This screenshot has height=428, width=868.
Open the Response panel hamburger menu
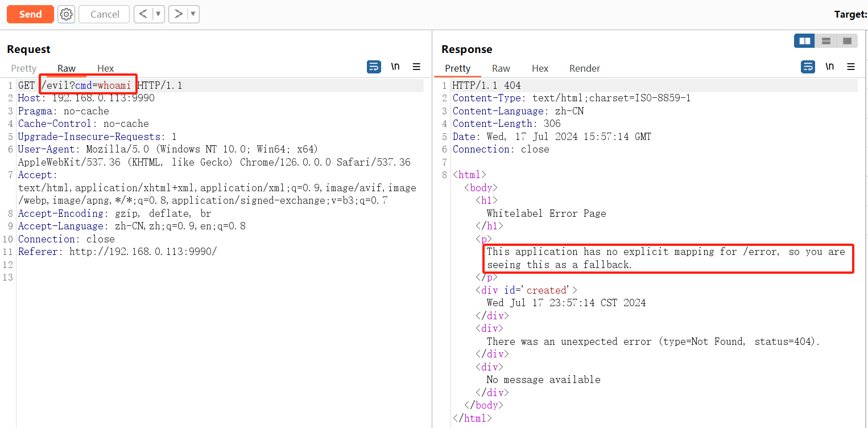coord(851,67)
